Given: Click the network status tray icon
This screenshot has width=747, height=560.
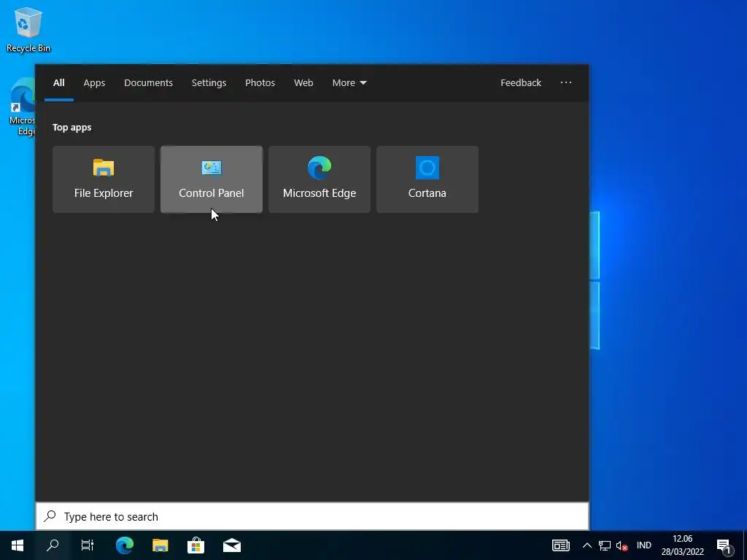Looking at the screenshot, I should 605,545.
